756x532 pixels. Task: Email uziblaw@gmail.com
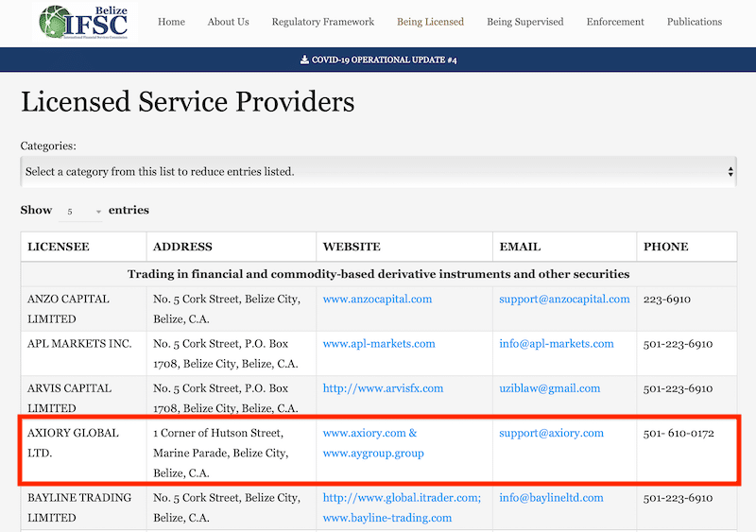tap(550, 388)
